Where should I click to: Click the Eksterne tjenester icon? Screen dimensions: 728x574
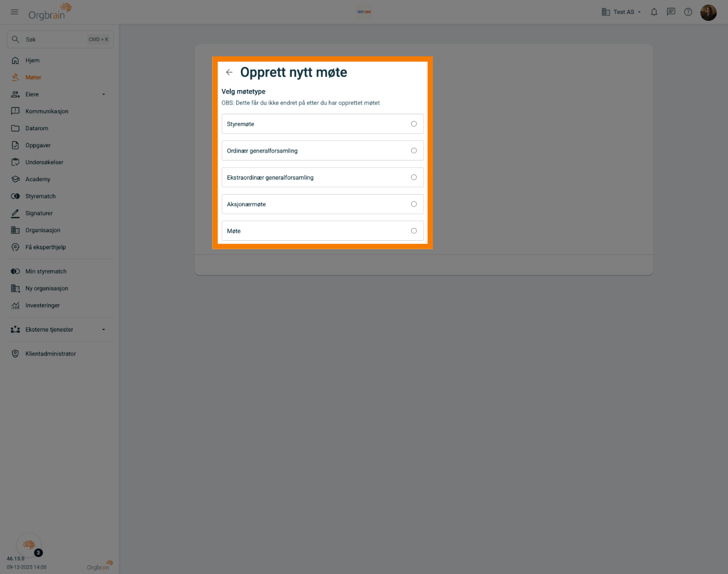tap(15, 330)
